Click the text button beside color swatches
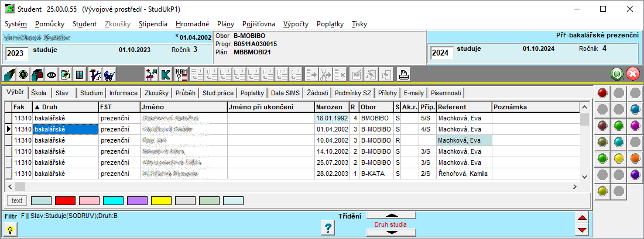Viewport: 644px width, 239px height. click(x=17, y=200)
